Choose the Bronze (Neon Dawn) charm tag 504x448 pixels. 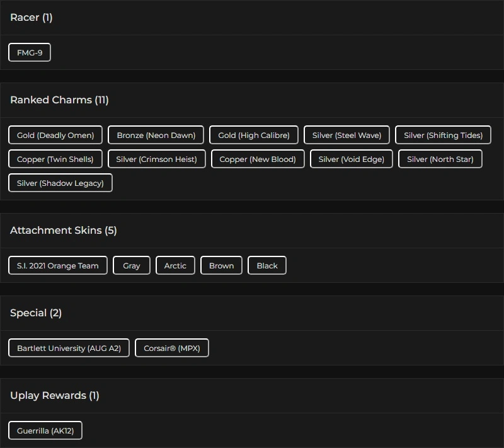coord(156,135)
